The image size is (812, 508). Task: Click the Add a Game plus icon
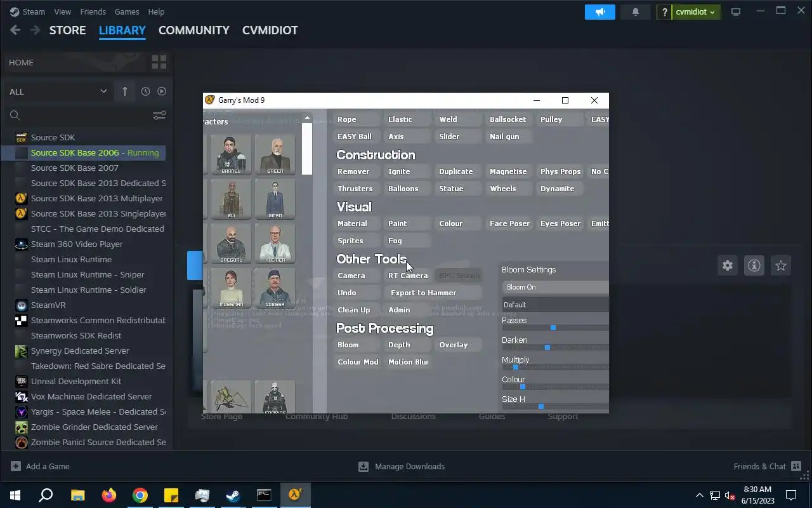[x=16, y=466]
